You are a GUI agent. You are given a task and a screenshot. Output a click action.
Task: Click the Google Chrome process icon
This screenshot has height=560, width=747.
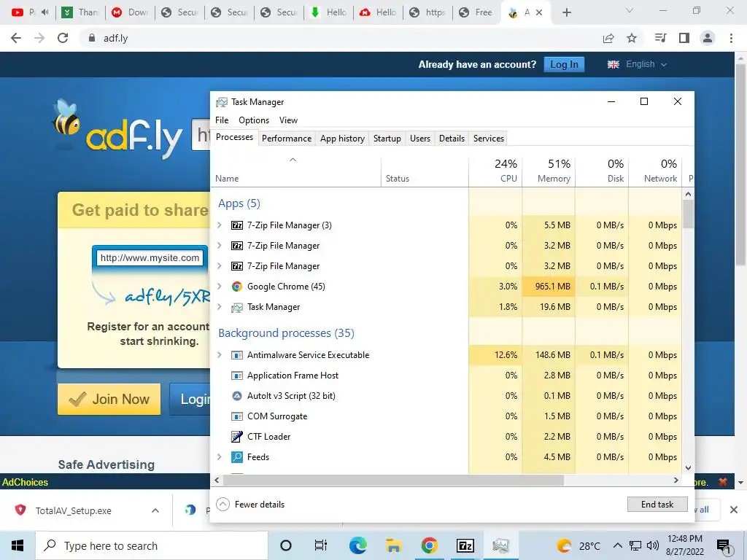coord(237,286)
